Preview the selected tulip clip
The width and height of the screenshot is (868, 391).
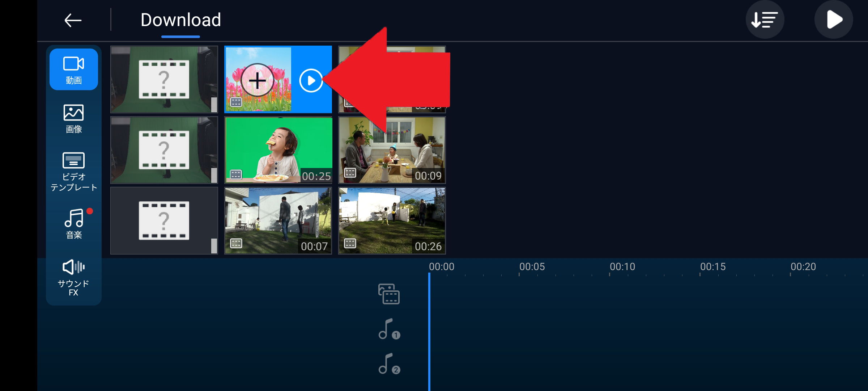point(311,80)
